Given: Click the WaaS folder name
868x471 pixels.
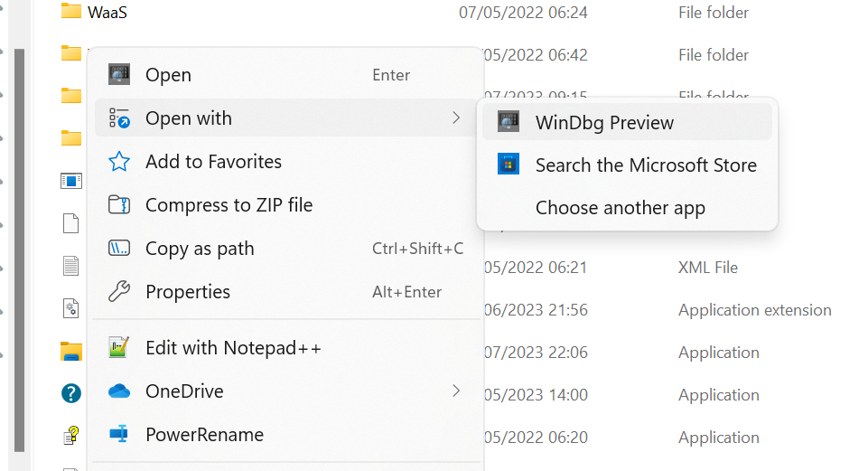Looking at the screenshot, I should 107,12.
